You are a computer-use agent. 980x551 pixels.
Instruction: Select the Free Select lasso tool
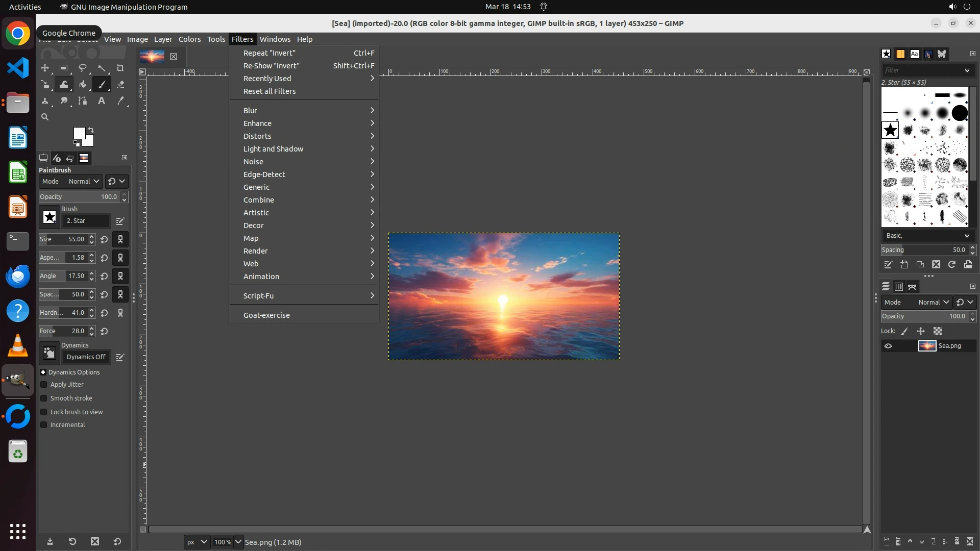coord(83,68)
